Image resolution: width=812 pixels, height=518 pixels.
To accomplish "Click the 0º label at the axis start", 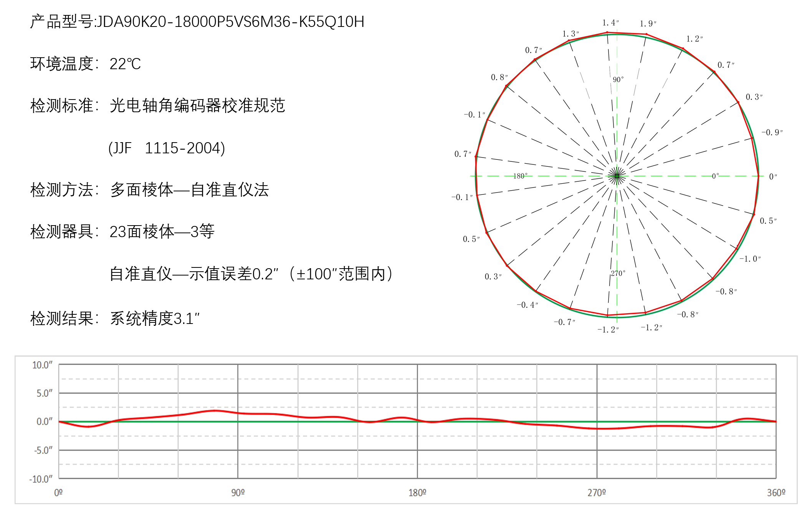I will point(58,493).
